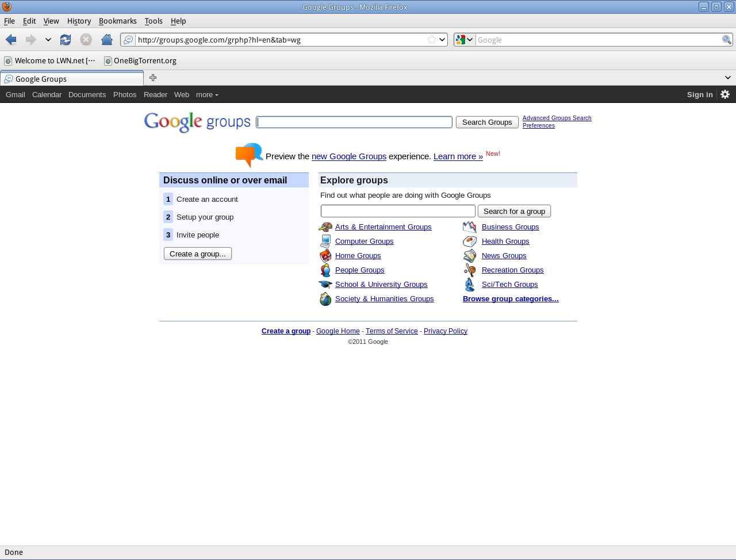Click the Firefox Back arrow button

pos(11,40)
